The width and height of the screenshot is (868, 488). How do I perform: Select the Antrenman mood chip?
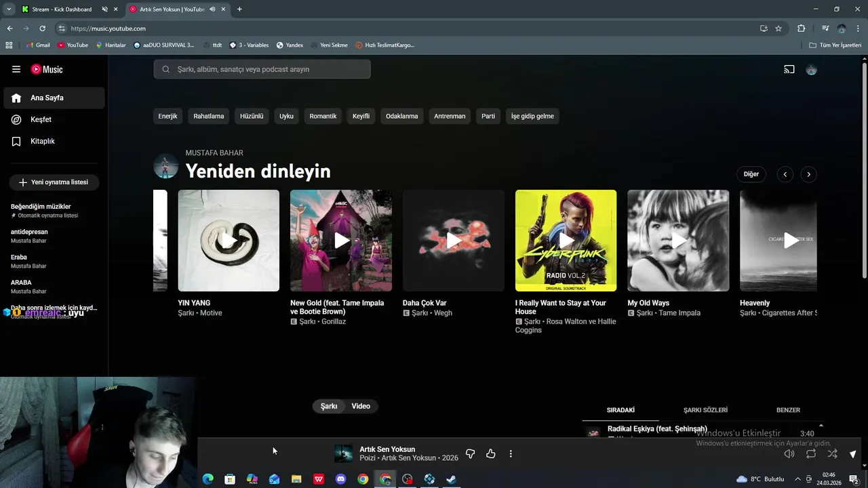coord(450,116)
